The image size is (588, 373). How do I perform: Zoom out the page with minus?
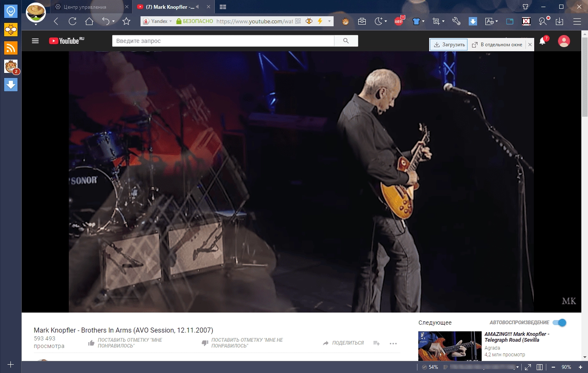553,367
